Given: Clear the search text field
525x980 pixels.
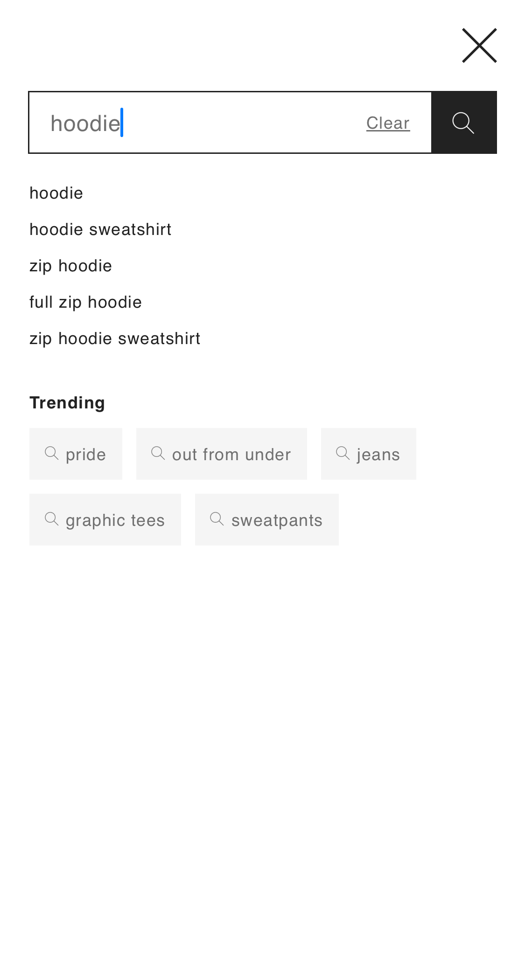Looking at the screenshot, I should point(388,123).
